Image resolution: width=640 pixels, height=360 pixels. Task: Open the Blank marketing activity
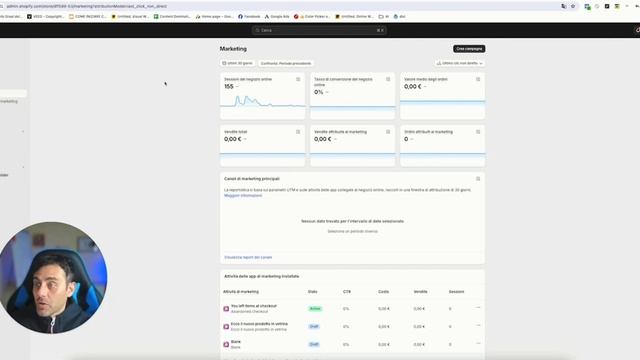pos(236,342)
